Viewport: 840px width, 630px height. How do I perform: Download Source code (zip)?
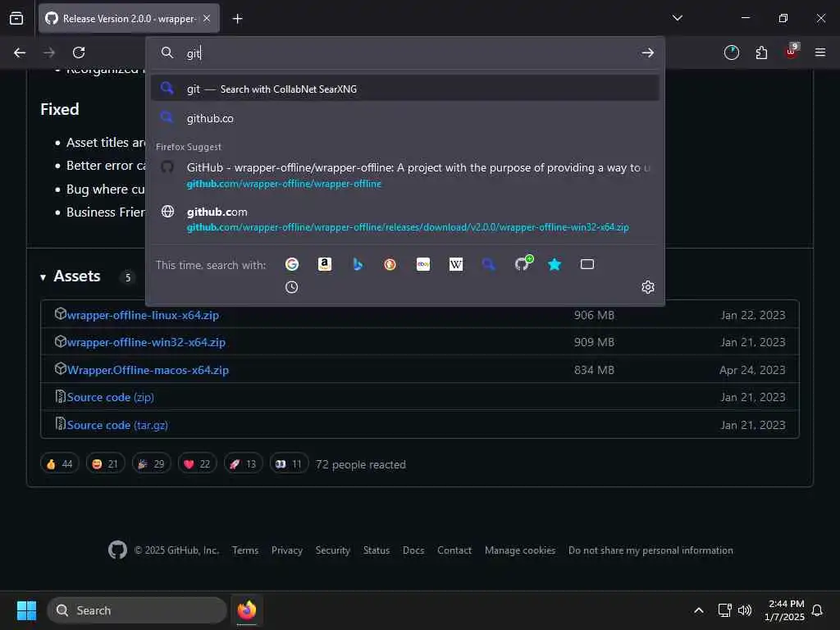(111, 397)
